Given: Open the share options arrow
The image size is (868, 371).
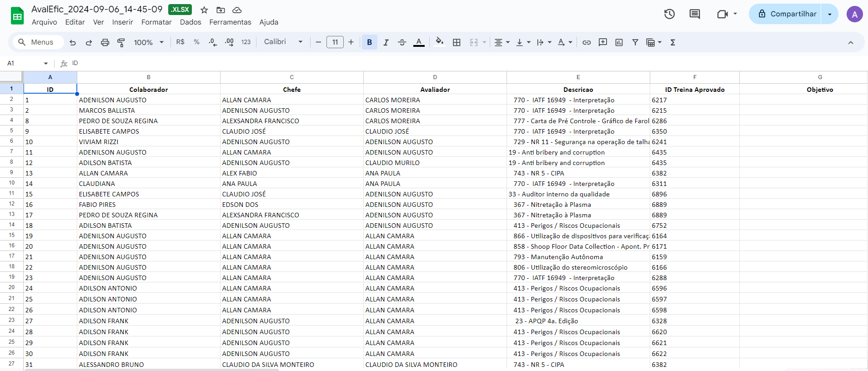Looking at the screenshot, I should [830, 14].
